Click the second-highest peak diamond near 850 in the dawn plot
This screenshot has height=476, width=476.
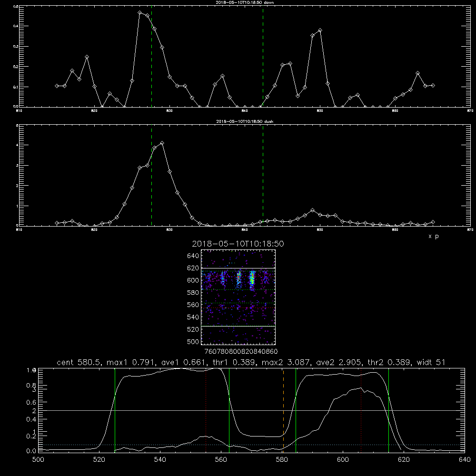click(320, 30)
